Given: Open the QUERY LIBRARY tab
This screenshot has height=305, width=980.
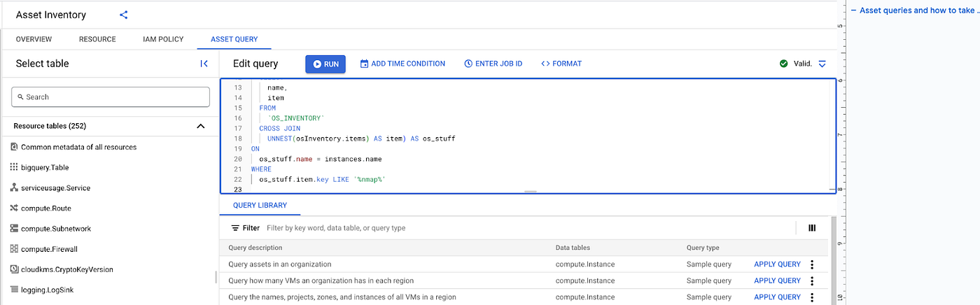Looking at the screenshot, I should 260,206.
